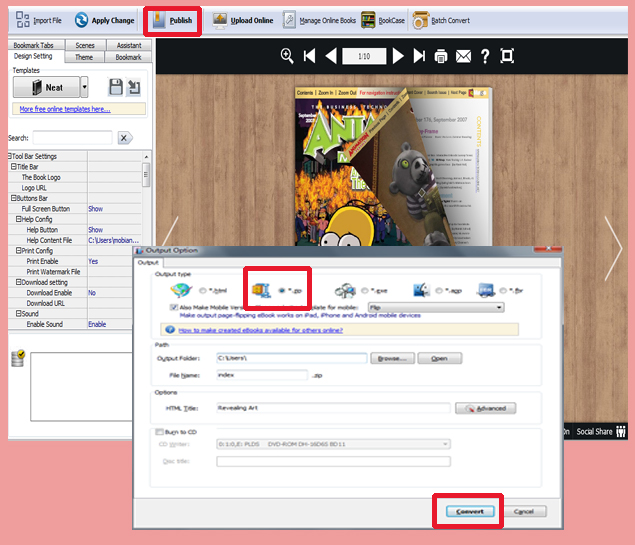Click the import template settings icon

(x=134, y=87)
